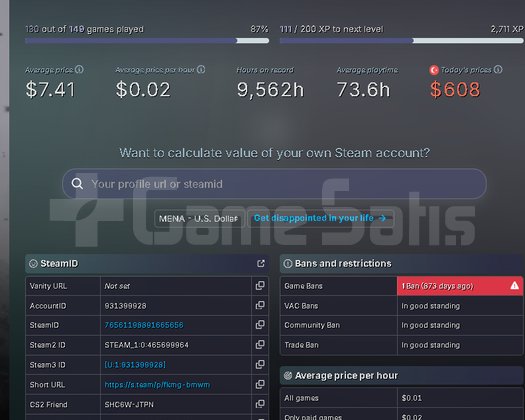
Task: Click the Game Bans row label
Action: tap(303, 286)
